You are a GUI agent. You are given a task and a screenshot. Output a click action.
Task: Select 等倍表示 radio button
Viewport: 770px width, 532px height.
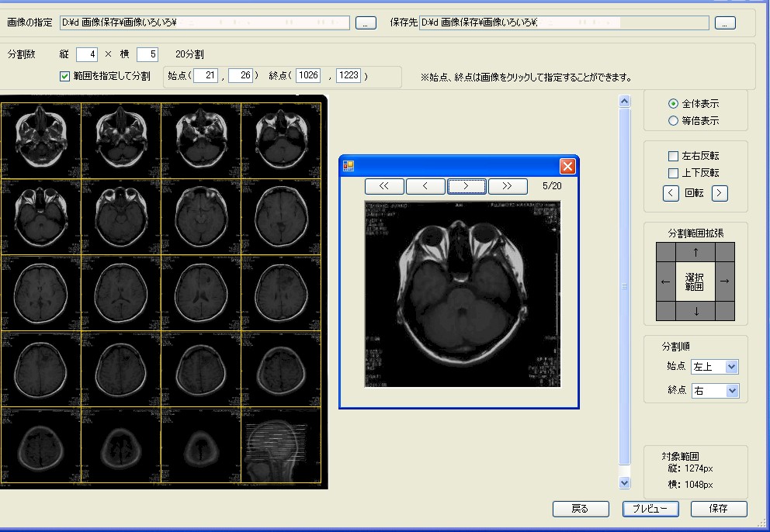pyautogui.click(x=673, y=121)
